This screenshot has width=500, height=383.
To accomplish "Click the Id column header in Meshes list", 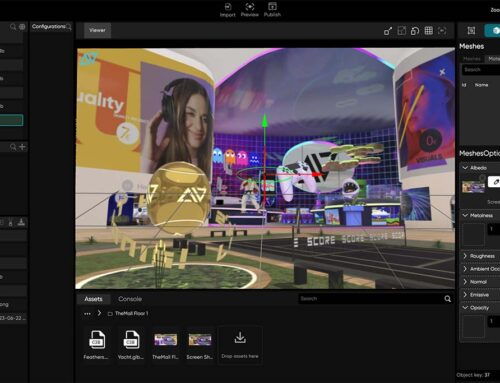I will point(464,85).
